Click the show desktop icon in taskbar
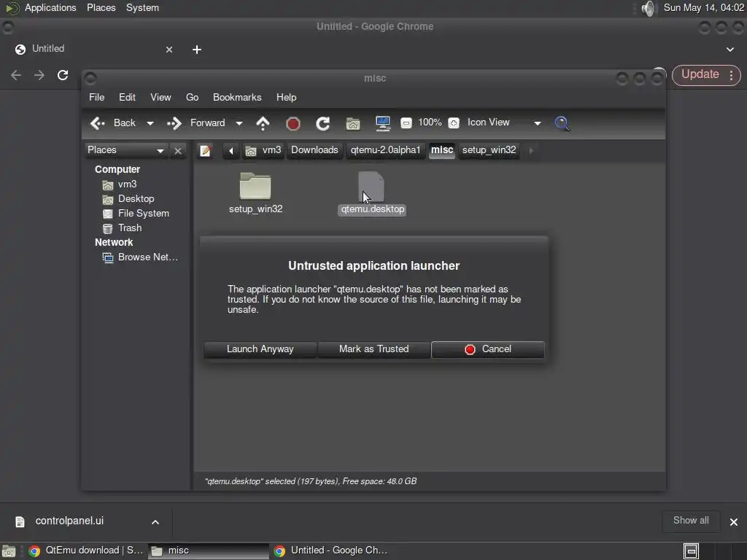The height and width of the screenshot is (560, 747). 9,551
